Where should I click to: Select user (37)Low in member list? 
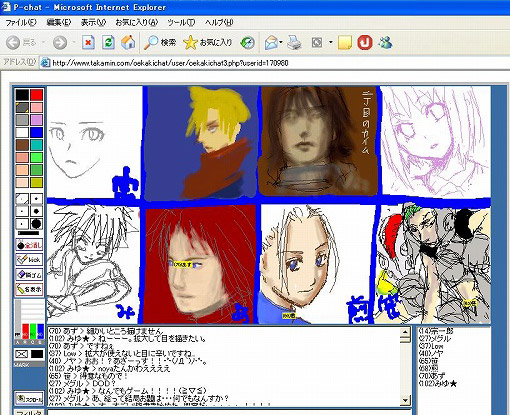(431, 347)
